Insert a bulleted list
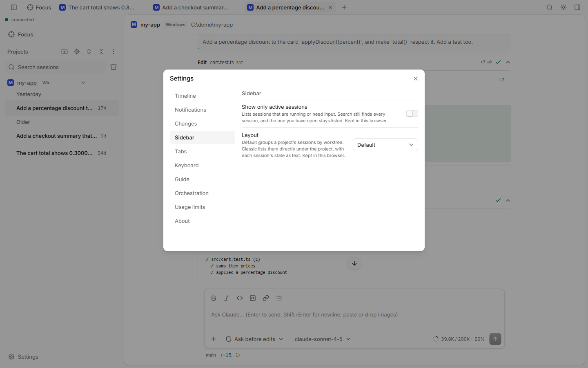This screenshot has width=588, height=368. pos(279,298)
